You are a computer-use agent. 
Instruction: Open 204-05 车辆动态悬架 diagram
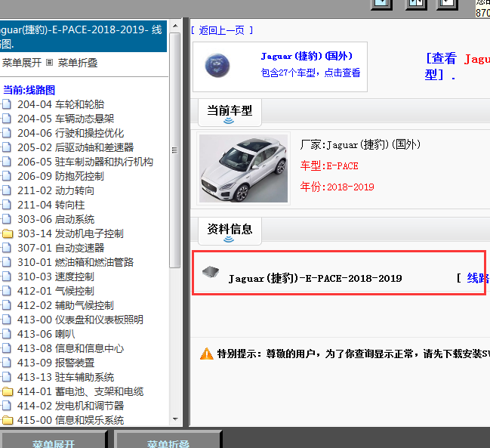(66, 119)
